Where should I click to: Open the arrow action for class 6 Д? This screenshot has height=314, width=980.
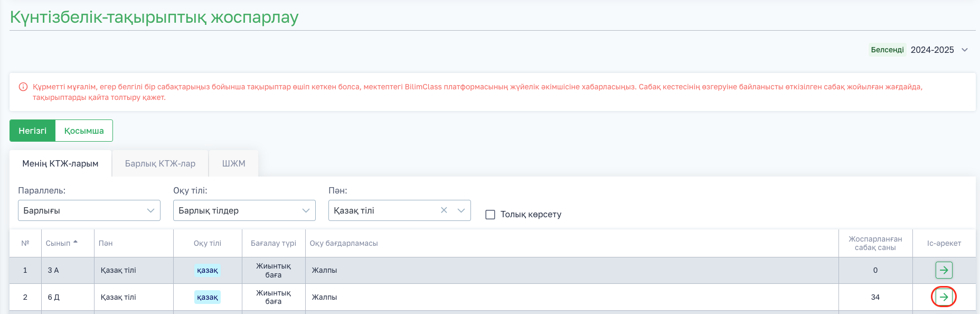944,297
